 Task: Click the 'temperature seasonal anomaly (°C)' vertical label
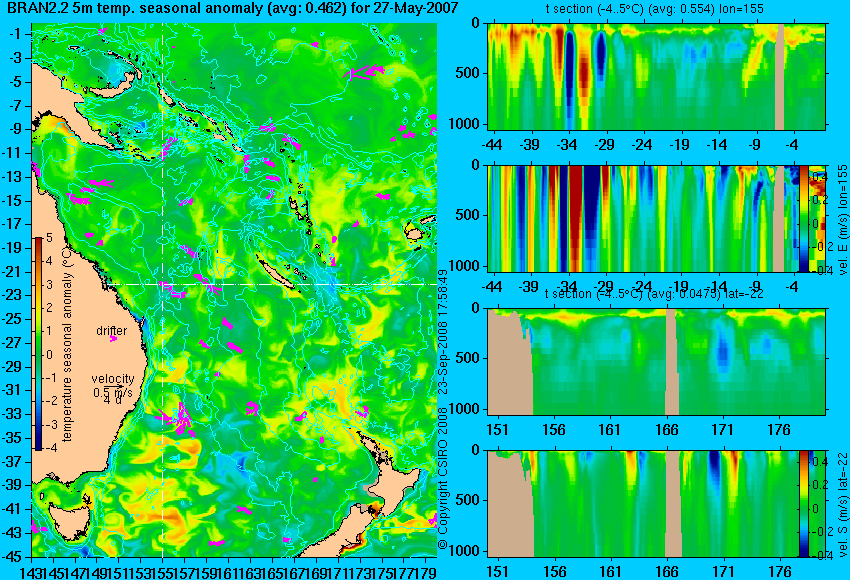pyautogui.click(x=67, y=343)
